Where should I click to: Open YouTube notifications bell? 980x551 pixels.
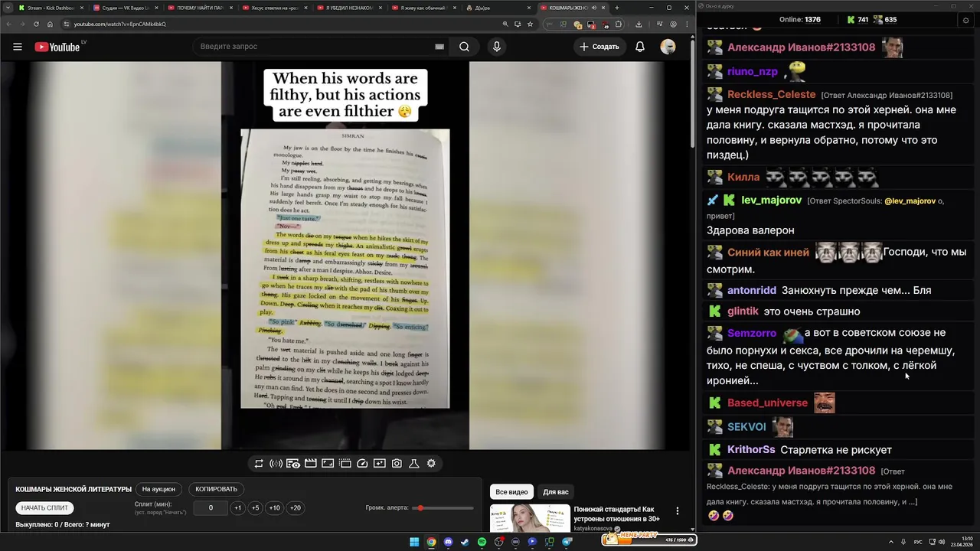(640, 47)
